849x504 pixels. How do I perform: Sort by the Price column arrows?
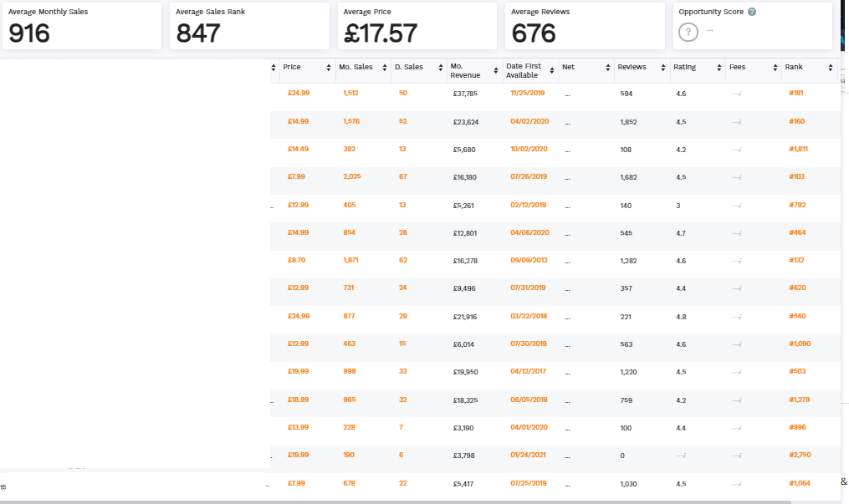tap(329, 68)
